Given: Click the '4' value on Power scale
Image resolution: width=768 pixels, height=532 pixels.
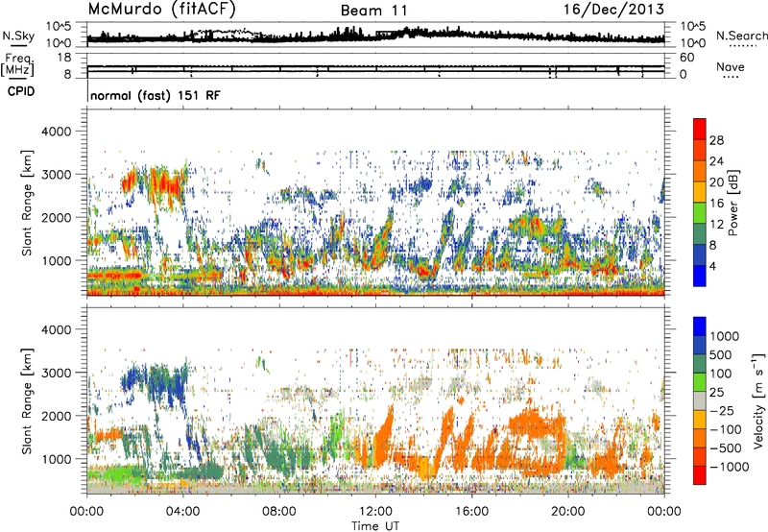Looking at the screenshot, I should 712,266.
